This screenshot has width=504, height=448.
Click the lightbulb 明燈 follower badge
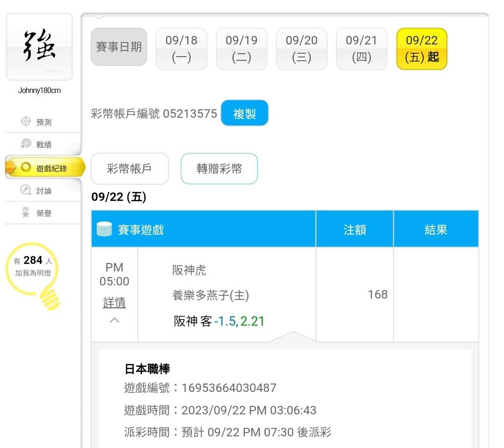33,276
